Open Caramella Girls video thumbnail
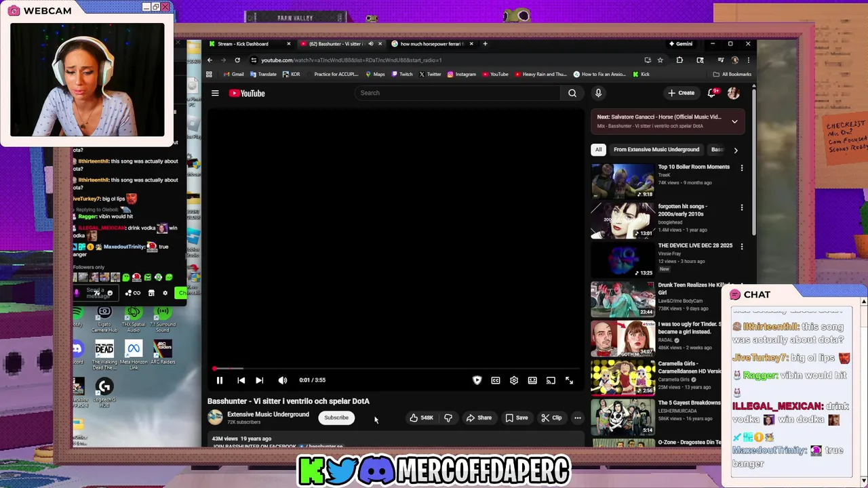Screen dimensions: 868x488 623,378
